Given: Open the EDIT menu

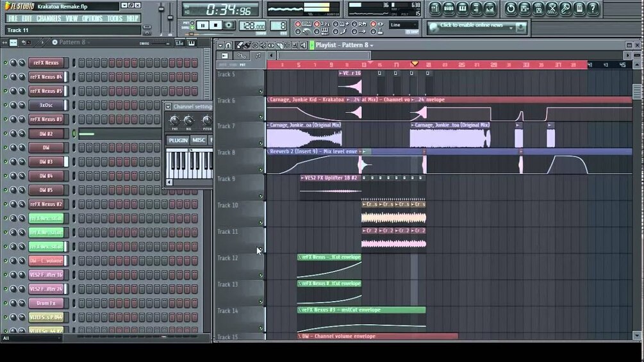Looking at the screenshot, I should [27, 19].
